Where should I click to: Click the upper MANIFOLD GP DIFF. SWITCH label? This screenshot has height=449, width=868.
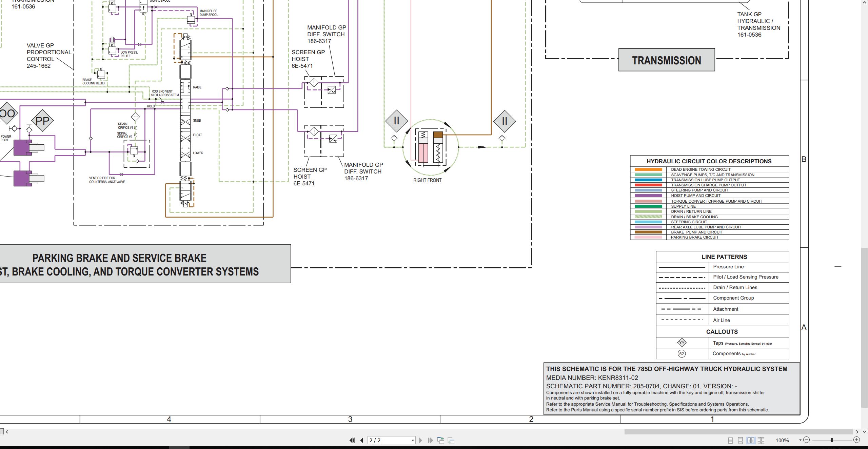[x=327, y=34]
